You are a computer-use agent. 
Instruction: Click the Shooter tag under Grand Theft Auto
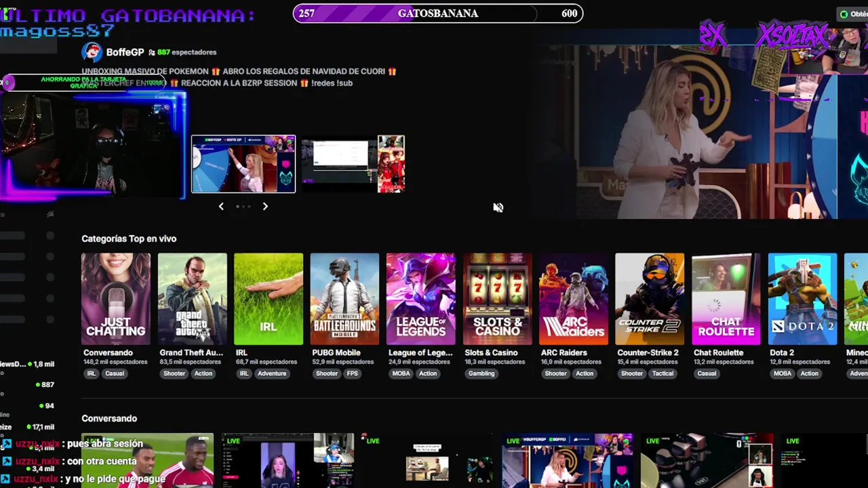(174, 373)
